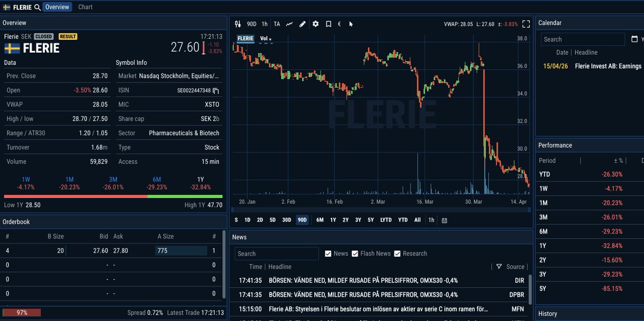Click the News search field

coord(277,253)
